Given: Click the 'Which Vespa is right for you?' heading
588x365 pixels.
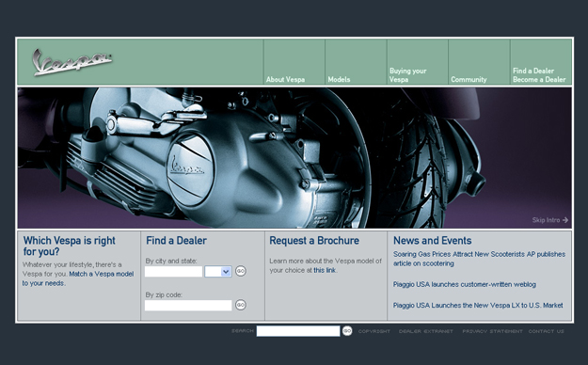Looking at the screenshot, I should [x=70, y=246].
